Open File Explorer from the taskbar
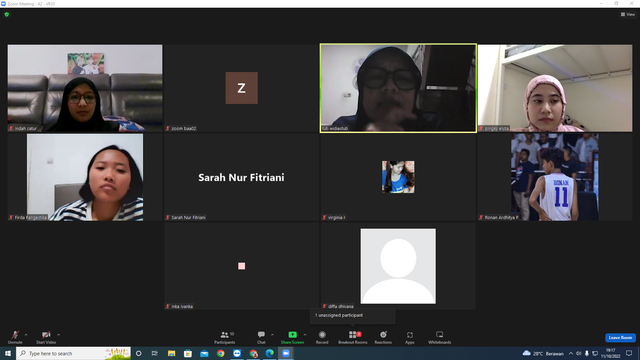This screenshot has height=360, width=640. pyautogui.click(x=171, y=353)
